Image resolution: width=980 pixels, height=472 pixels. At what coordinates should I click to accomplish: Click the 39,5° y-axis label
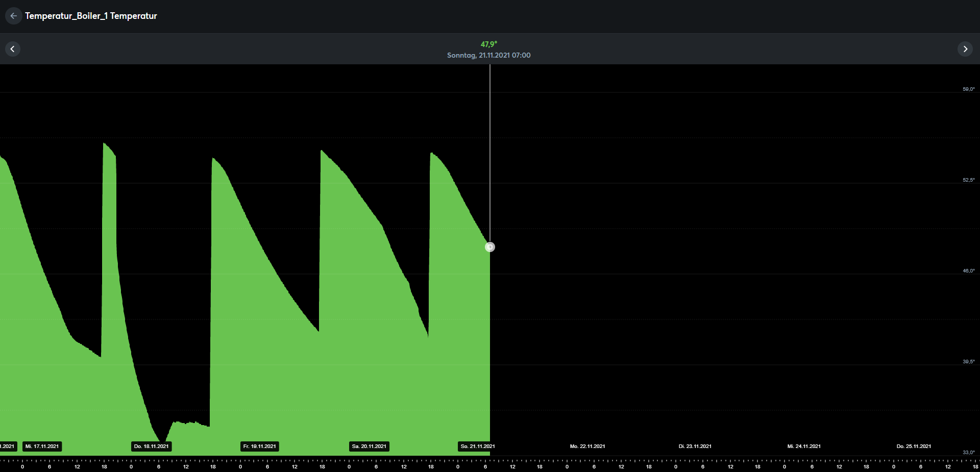pyautogui.click(x=968, y=362)
